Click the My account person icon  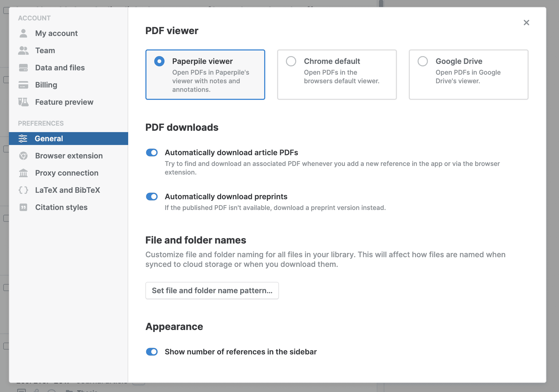coord(23,33)
